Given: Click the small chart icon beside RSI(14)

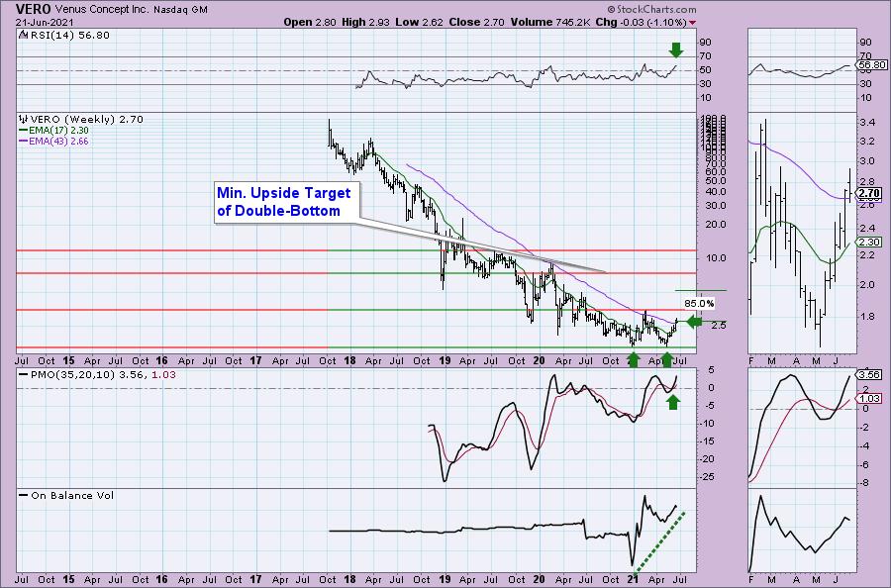Looking at the screenshot, I should click(x=23, y=36).
